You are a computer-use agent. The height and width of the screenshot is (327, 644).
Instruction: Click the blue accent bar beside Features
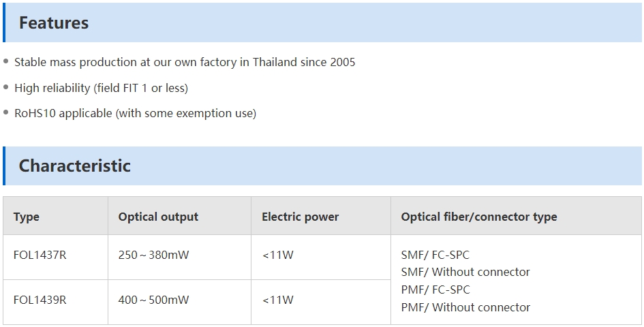(x=4, y=22)
